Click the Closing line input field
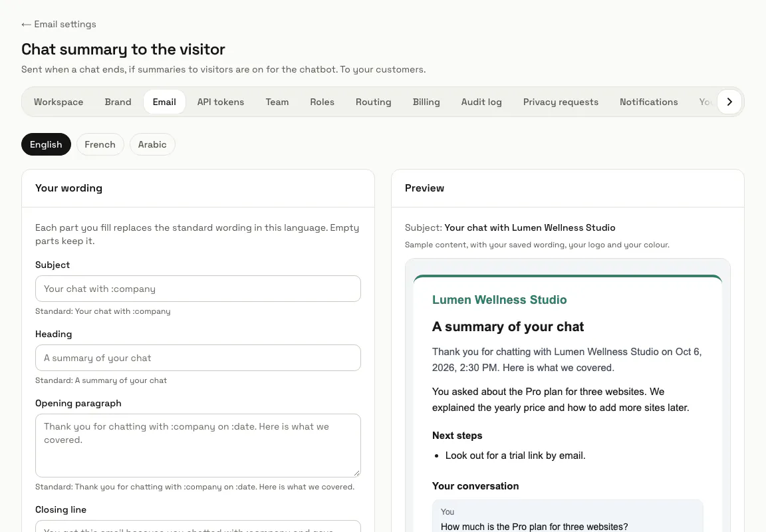Image resolution: width=766 pixels, height=532 pixels. pos(198,526)
